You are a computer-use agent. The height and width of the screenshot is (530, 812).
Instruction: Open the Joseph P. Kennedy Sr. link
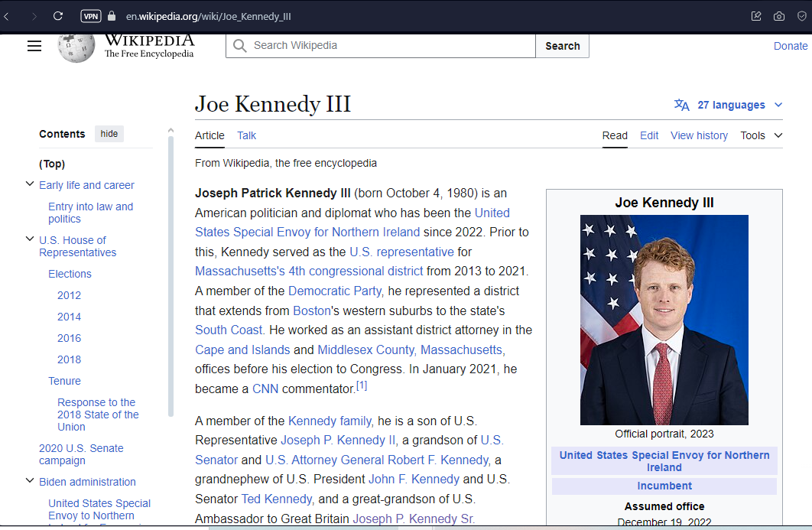[414, 519]
